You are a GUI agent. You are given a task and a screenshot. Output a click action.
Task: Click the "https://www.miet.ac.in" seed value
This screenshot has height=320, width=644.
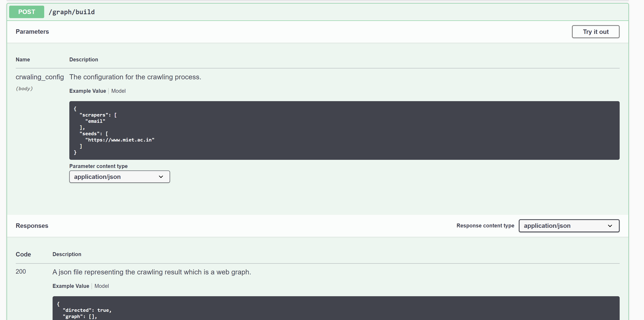point(120,140)
